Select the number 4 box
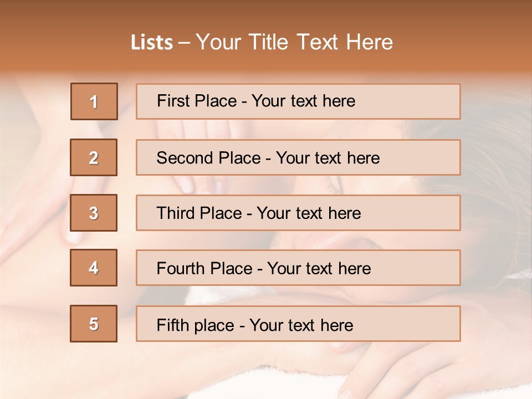This screenshot has height=399, width=532. click(94, 268)
